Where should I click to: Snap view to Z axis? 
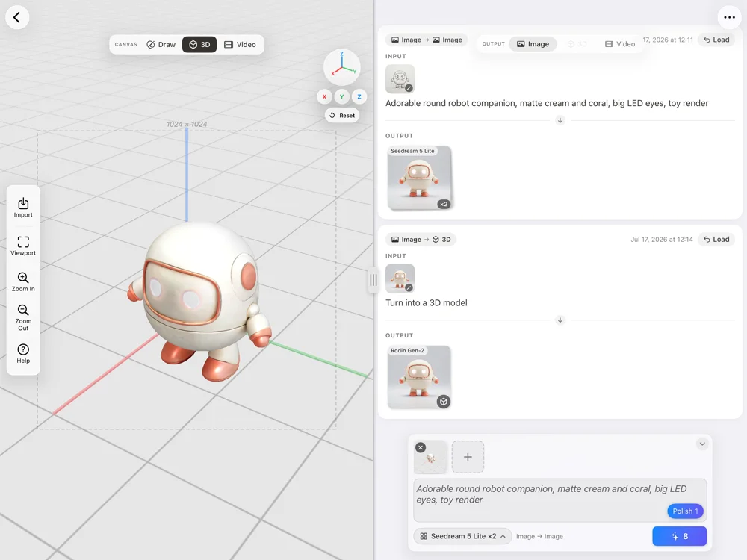tap(359, 96)
